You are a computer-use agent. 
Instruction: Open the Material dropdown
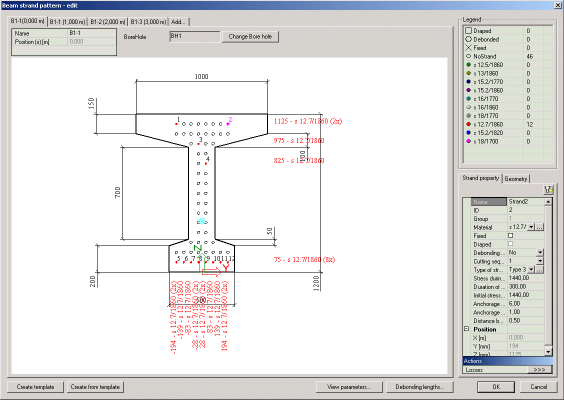coord(531,227)
